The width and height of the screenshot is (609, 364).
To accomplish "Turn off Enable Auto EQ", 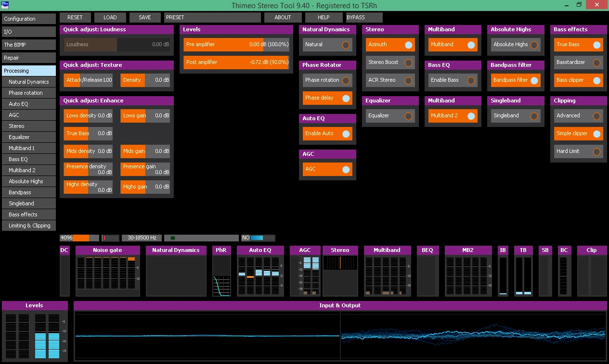I will (x=327, y=133).
